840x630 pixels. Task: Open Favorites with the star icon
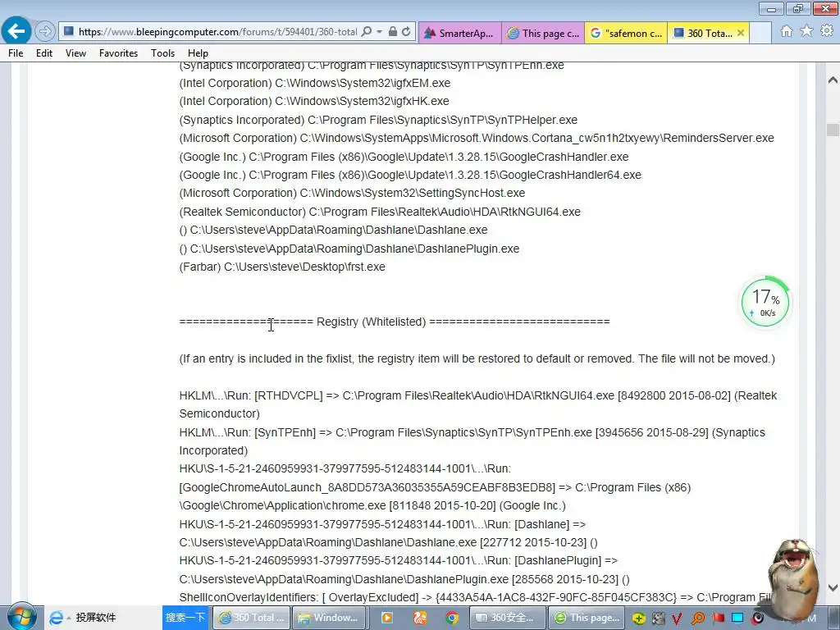(x=806, y=31)
